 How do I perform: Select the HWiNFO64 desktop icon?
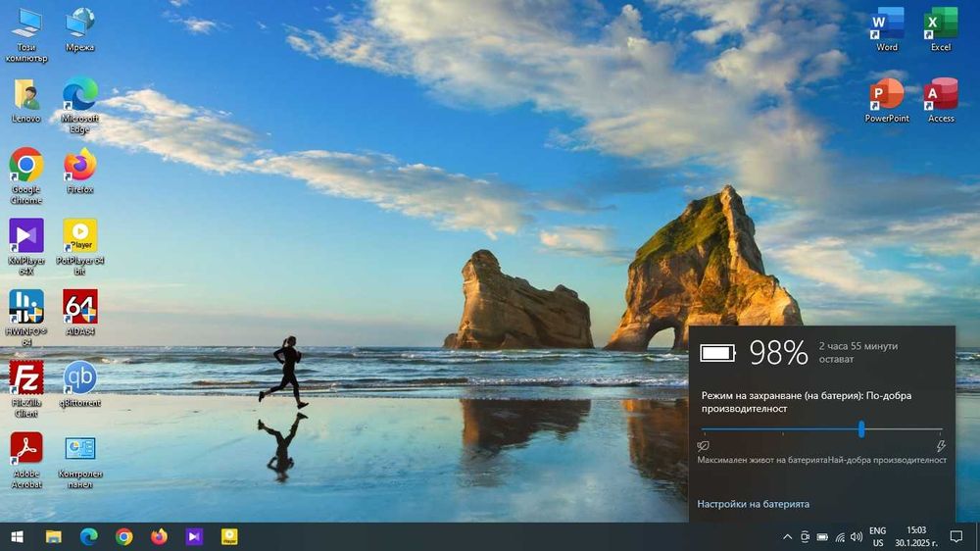tap(25, 307)
